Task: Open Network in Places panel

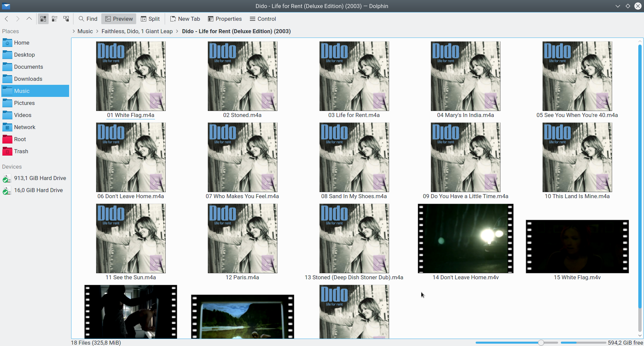Action: [35, 127]
